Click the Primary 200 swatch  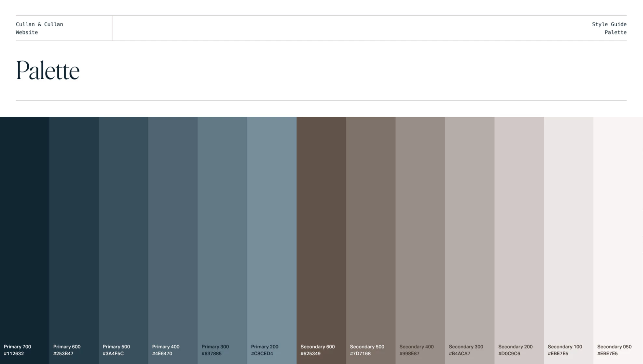click(x=272, y=227)
